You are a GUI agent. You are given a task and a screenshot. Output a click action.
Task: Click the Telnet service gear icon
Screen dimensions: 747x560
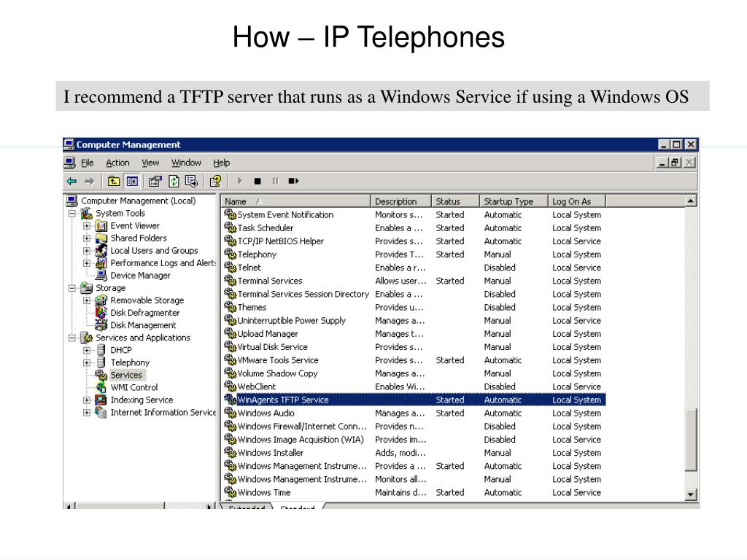pyautogui.click(x=230, y=267)
